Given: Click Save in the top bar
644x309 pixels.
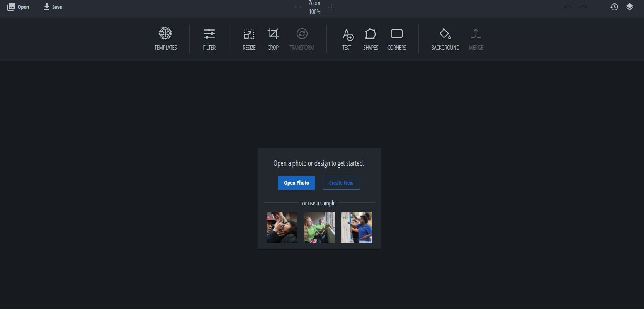Looking at the screenshot, I should click(53, 7).
